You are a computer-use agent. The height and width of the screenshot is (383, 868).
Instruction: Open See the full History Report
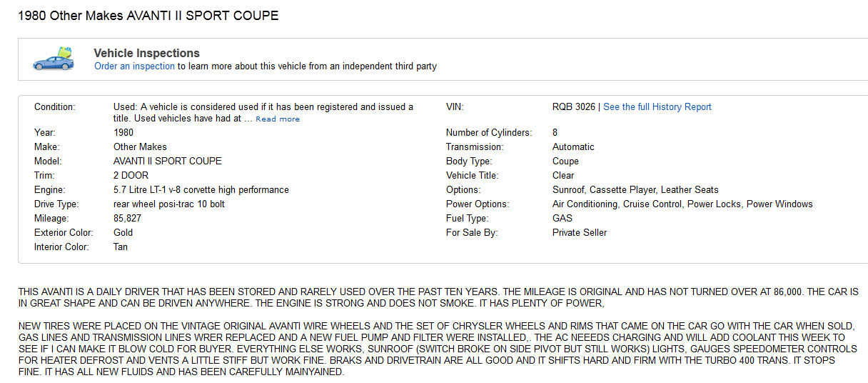point(657,107)
